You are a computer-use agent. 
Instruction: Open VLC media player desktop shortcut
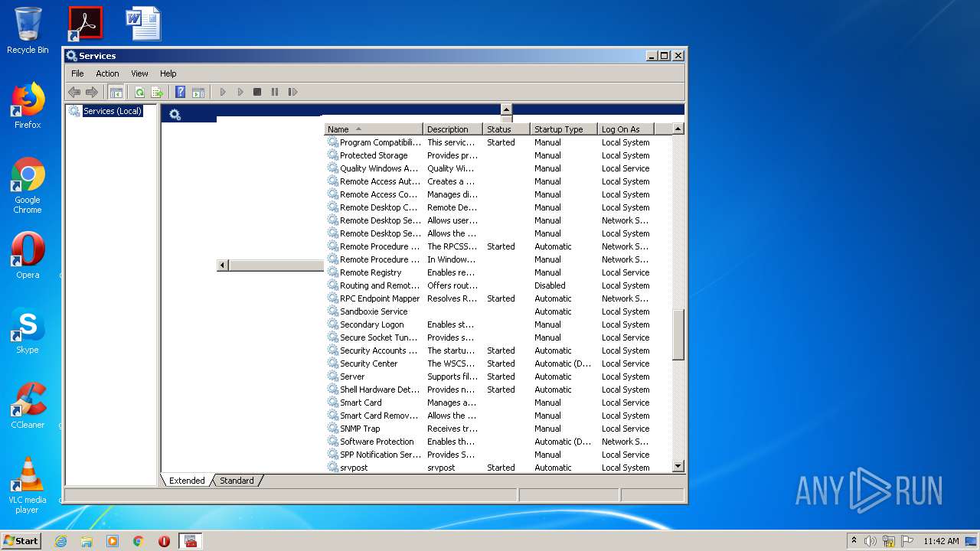[28, 485]
